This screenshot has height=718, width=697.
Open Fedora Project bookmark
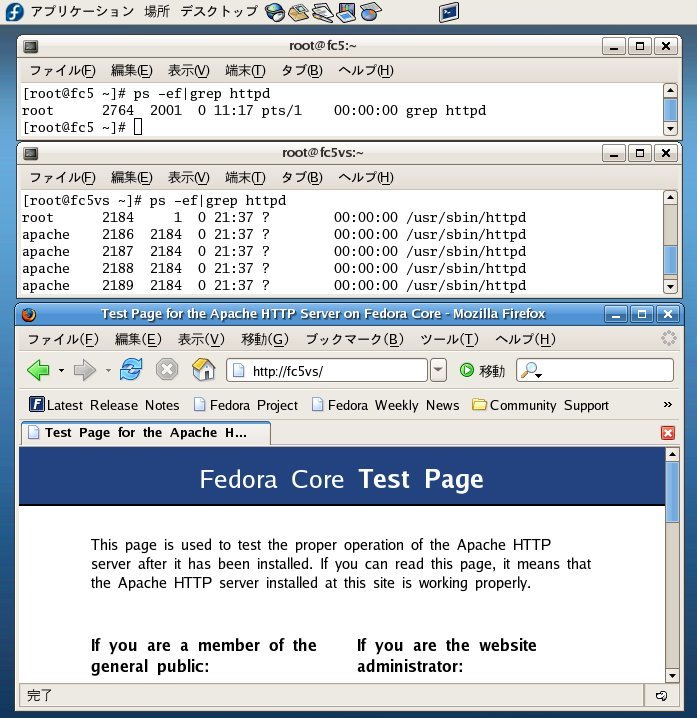click(246, 405)
